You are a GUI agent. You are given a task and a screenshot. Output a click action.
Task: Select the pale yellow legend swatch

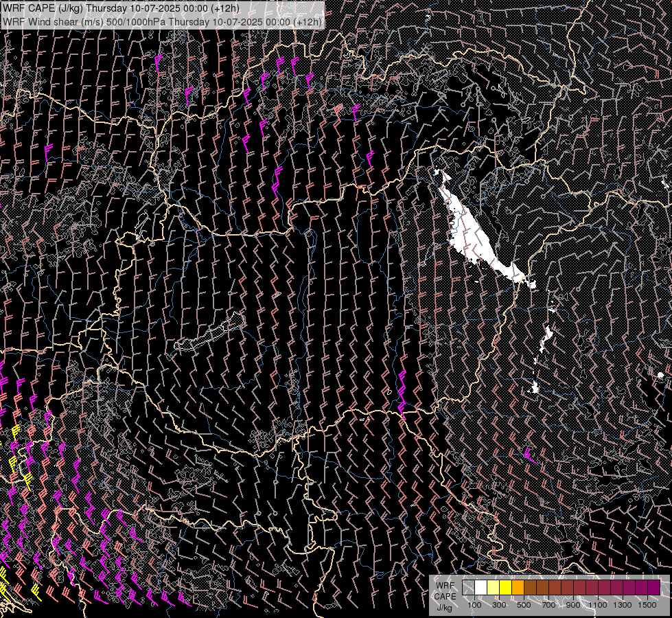click(x=493, y=587)
